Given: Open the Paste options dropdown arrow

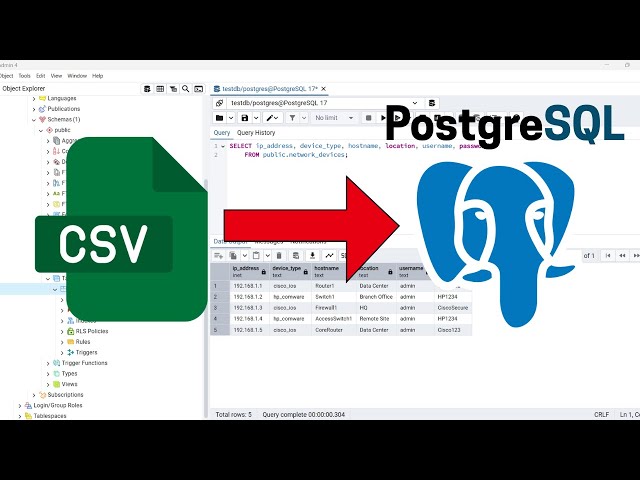Looking at the screenshot, I should [267, 256].
